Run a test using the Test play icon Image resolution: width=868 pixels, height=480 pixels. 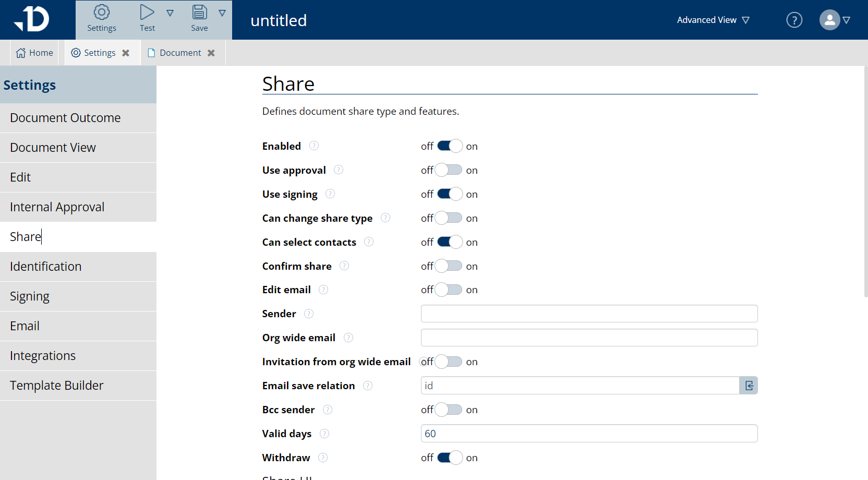coord(147,12)
